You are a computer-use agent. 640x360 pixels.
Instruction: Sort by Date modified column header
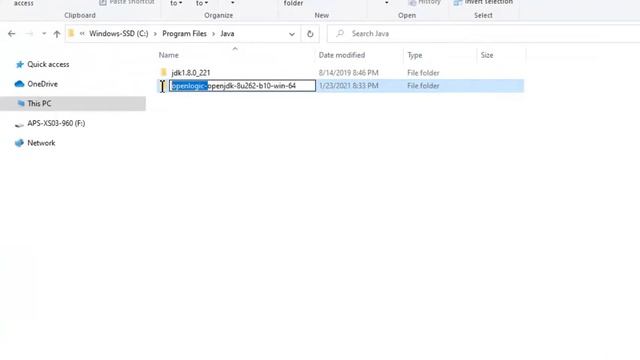click(342, 55)
